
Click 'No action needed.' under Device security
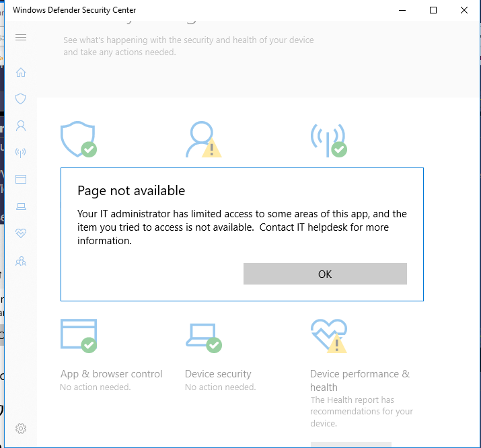click(x=220, y=387)
